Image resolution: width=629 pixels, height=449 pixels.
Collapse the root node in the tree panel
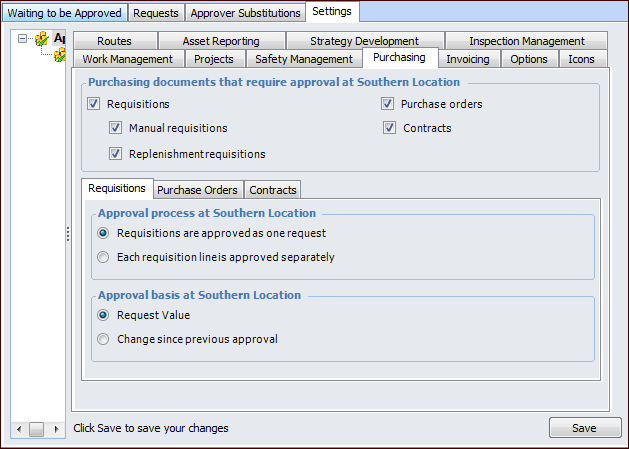[22, 39]
